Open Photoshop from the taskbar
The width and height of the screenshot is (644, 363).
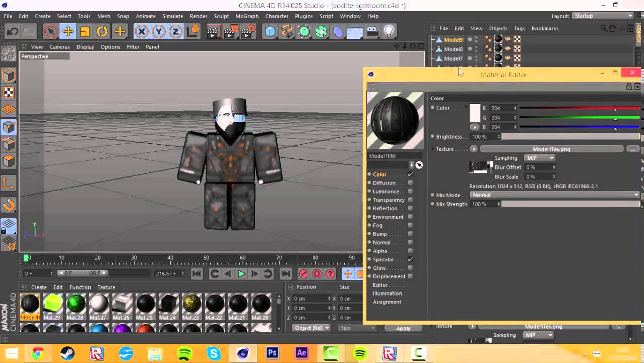(x=273, y=353)
